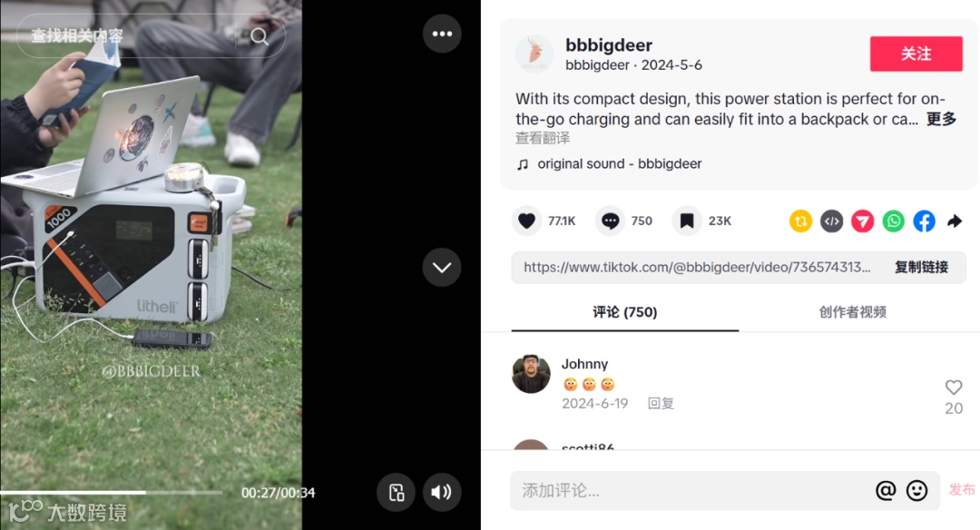Share the video to WhatsApp
The width and height of the screenshot is (980, 530).
(x=894, y=221)
